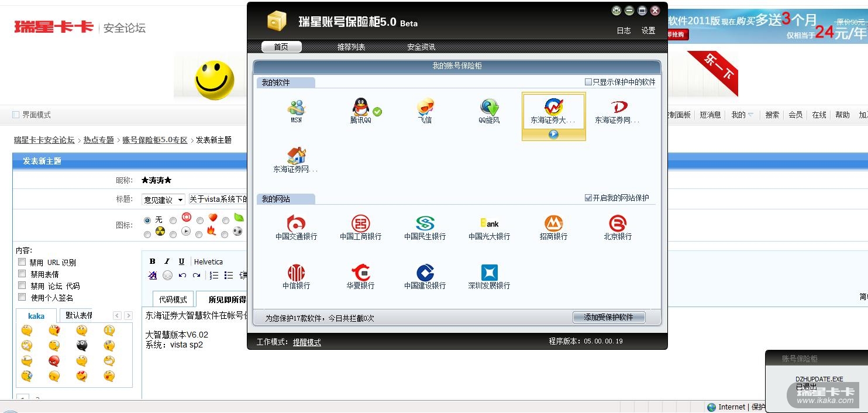Viewport: 868px width, 413px height.
Task: Click the 提醒模式 work mode link
Action: pyautogui.click(x=306, y=342)
